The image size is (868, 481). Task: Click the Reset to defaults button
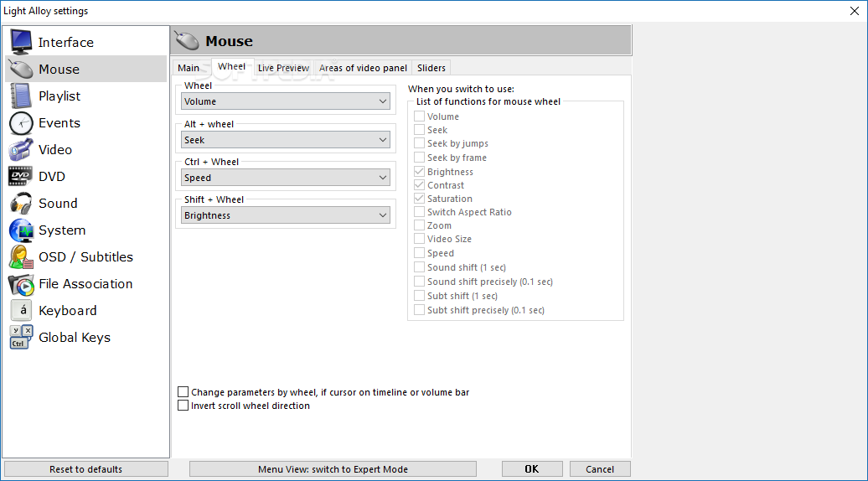(x=85, y=468)
